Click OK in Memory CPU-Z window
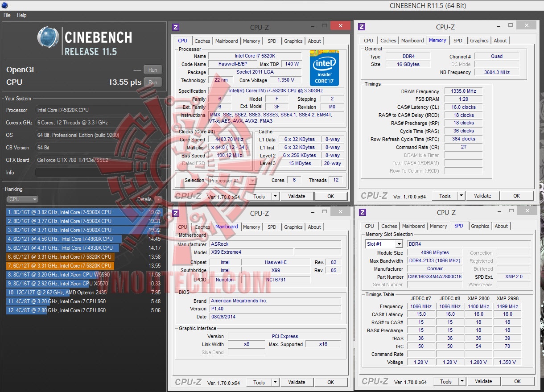Screen dimensions: 544x392 point(516,196)
